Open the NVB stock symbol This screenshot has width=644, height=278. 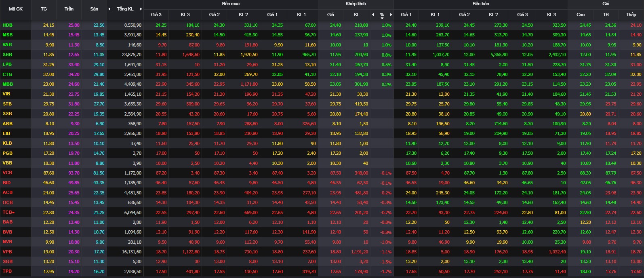(7, 242)
